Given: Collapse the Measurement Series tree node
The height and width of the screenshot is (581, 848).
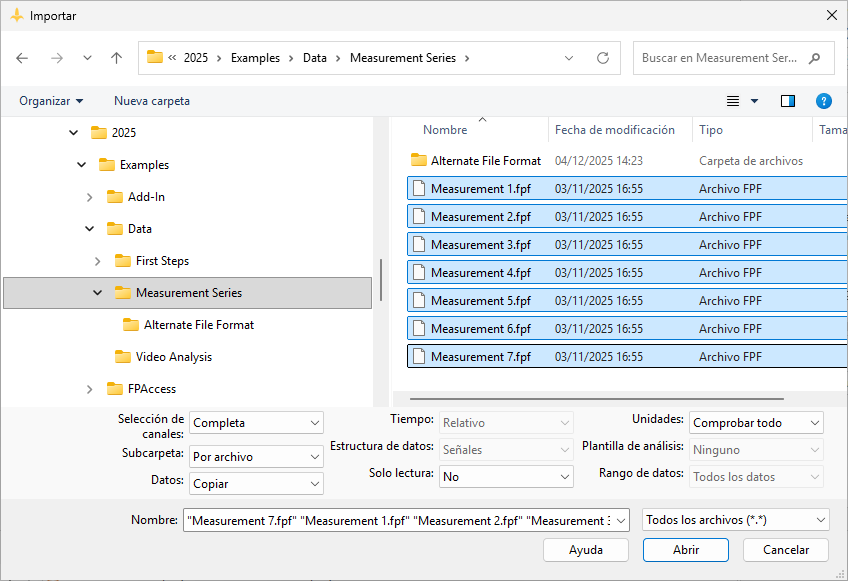Looking at the screenshot, I should tap(97, 293).
